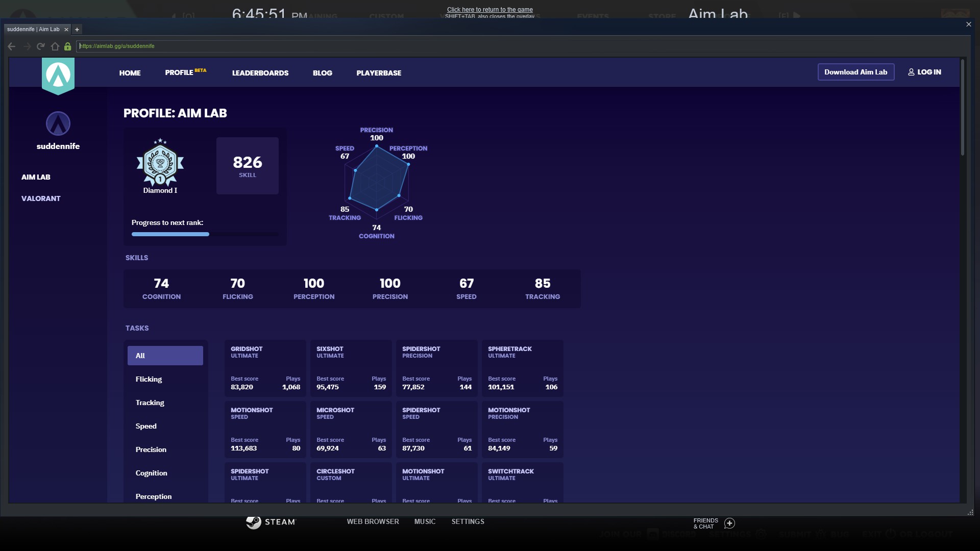Select the Flicking task filter
Image resolution: width=980 pixels, height=551 pixels.
point(149,379)
